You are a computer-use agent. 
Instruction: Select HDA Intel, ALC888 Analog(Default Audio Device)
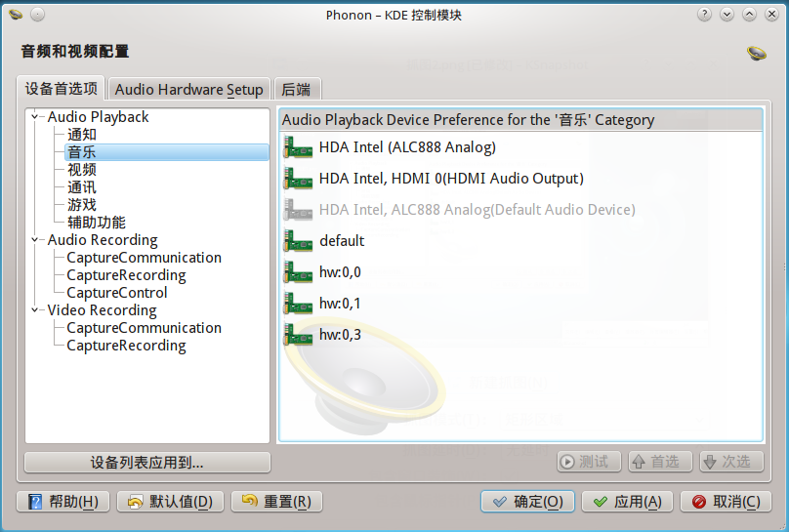[x=478, y=210]
